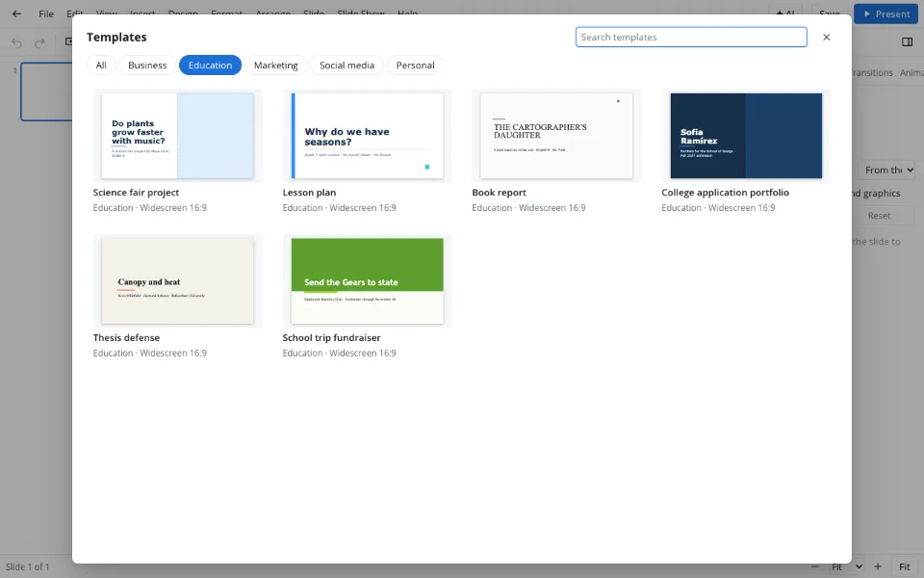The image size is (924, 578).
Task: Go back with the arrow icon
Action: tap(16, 13)
